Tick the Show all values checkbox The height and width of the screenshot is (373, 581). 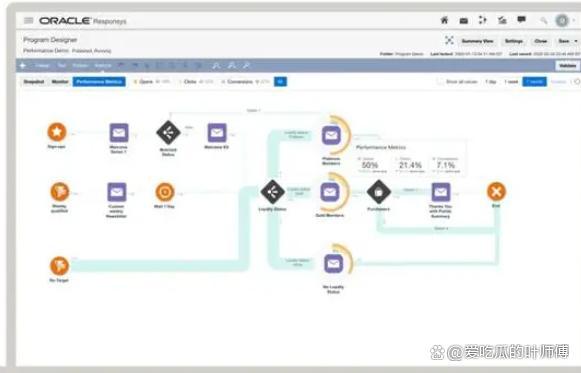(439, 81)
